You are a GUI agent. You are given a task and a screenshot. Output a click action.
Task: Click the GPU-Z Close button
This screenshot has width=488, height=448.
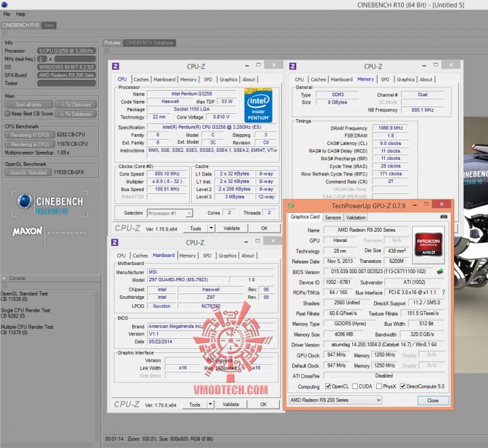coord(433,400)
